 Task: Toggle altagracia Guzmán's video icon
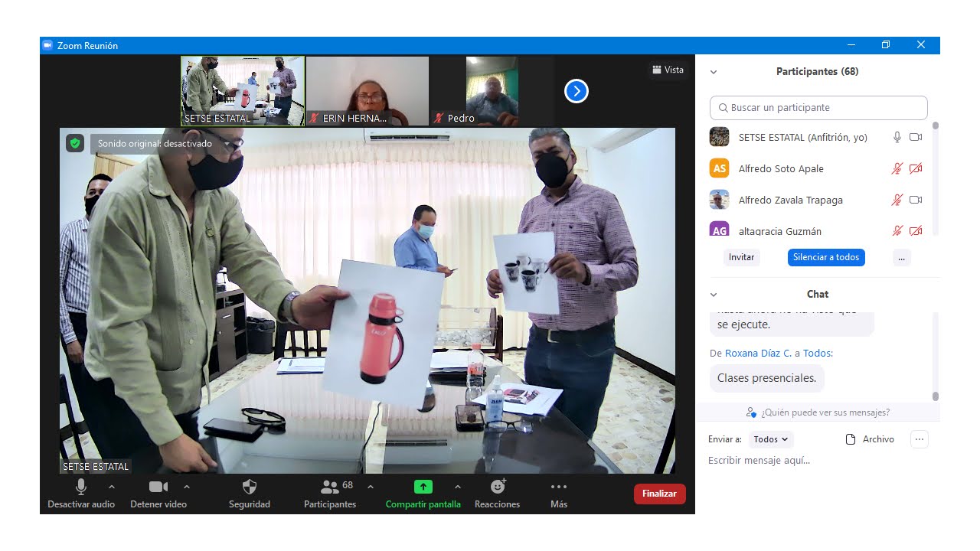tap(916, 230)
